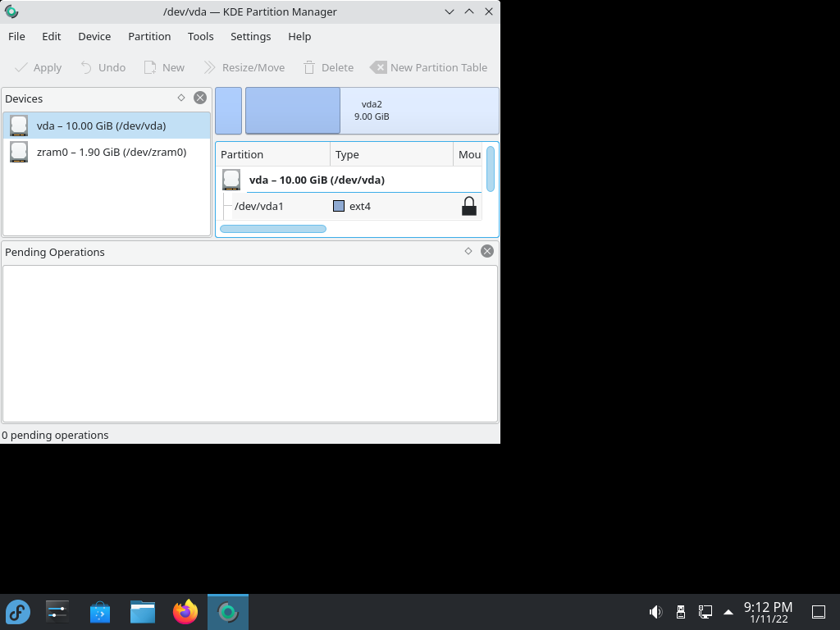Image resolution: width=840 pixels, height=630 pixels.
Task: Open the Edit menu
Action: click(52, 36)
